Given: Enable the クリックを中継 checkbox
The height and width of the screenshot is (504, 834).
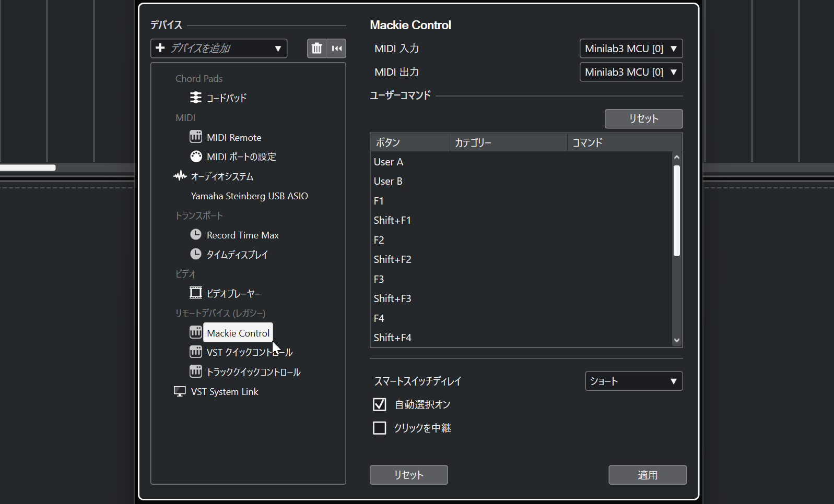Looking at the screenshot, I should pyautogui.click(x=380, y=428).
